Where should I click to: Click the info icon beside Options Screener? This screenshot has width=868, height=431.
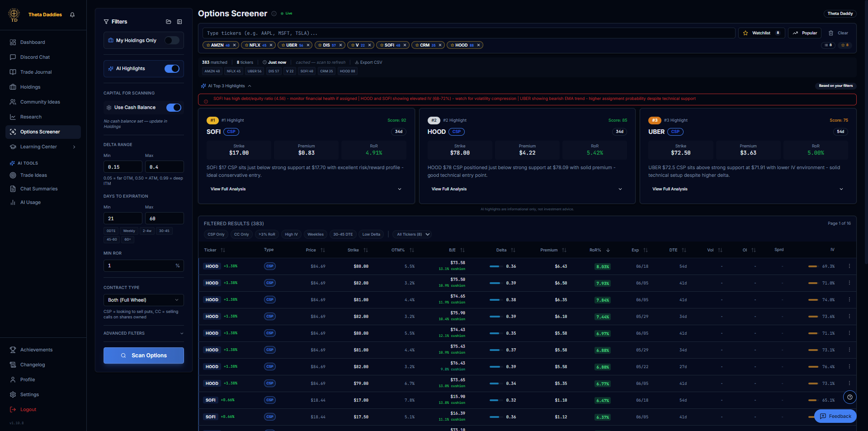click(x=274, y=14)
